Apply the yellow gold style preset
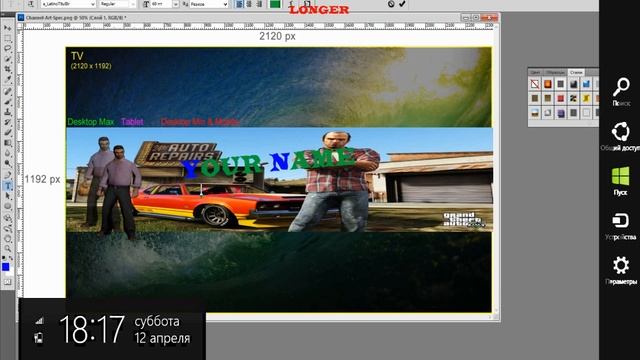This screenshot has width=640, height=360. pos(586,98)
